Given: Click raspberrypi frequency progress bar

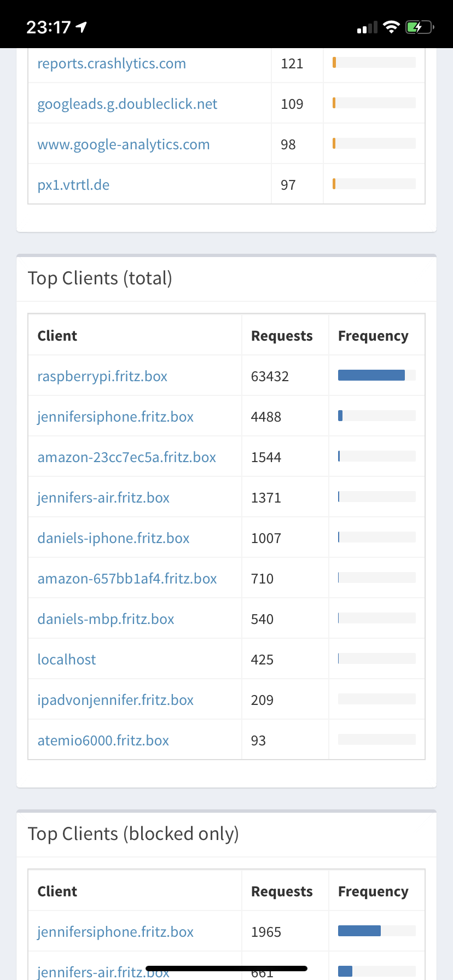Looking at the screenshot, I should coord(377,375).
